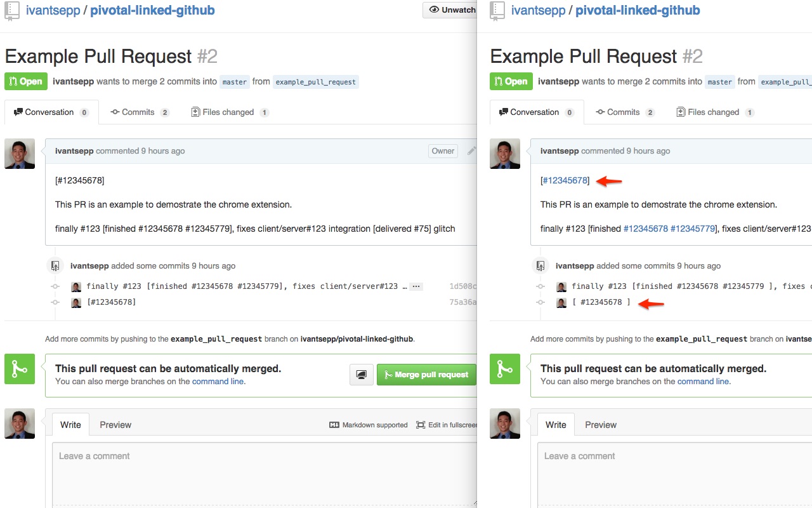This screenshot has height=508, width=812.
Task: Switch to the Preview tab of the comment box
Action: point(115,424)
